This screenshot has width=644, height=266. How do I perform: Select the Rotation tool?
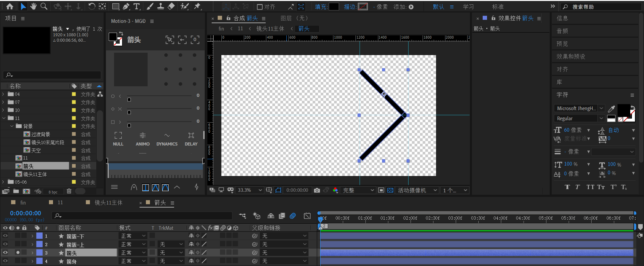(x=92, y=6)
